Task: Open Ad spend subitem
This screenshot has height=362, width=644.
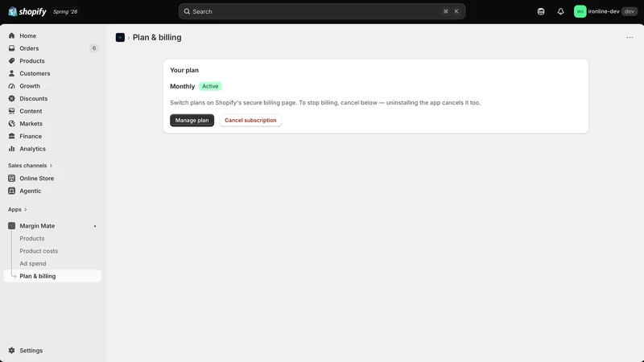Action: [x=33, y=264]
